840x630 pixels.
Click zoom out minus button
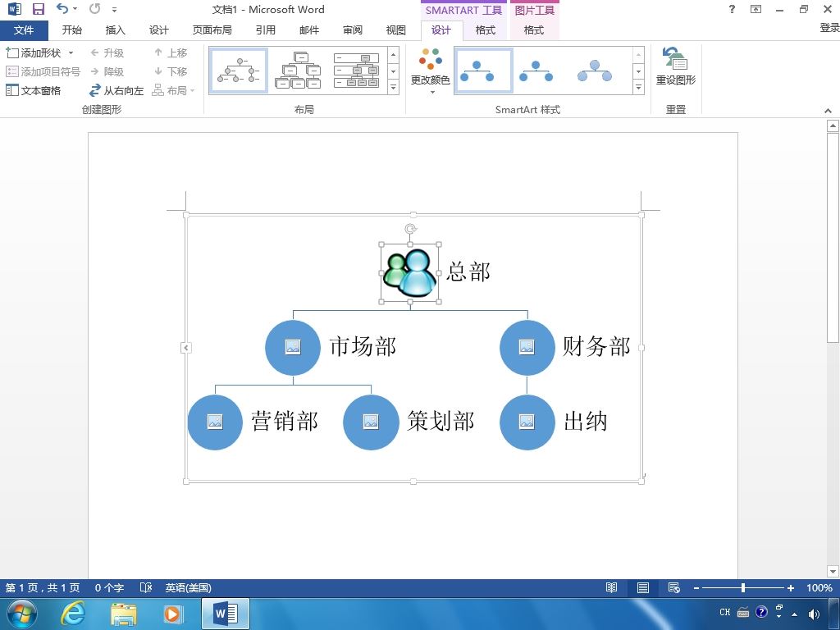pyautogui.click(x=696, y=587)
